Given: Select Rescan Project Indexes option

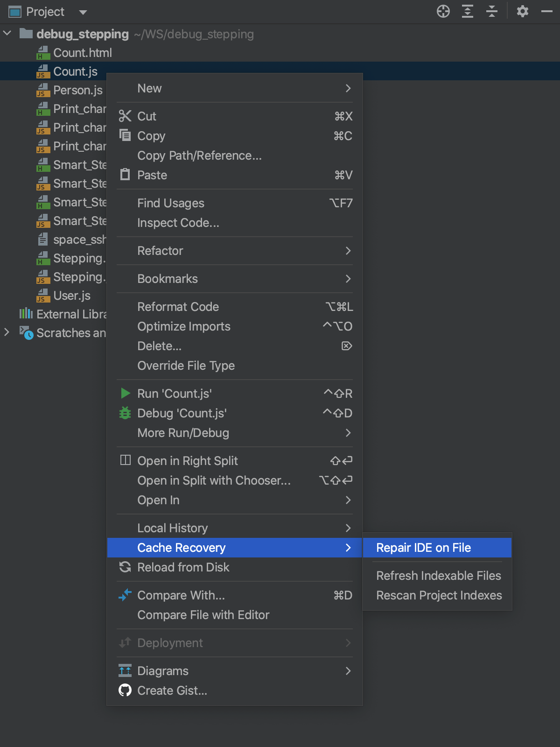Looking at the screenshot, I should [x=439, y=595].
